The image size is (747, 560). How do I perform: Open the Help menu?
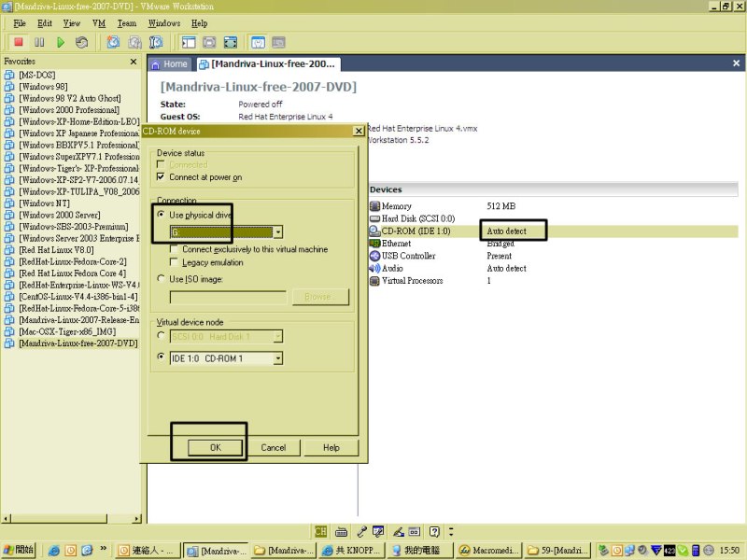(200, 23)
